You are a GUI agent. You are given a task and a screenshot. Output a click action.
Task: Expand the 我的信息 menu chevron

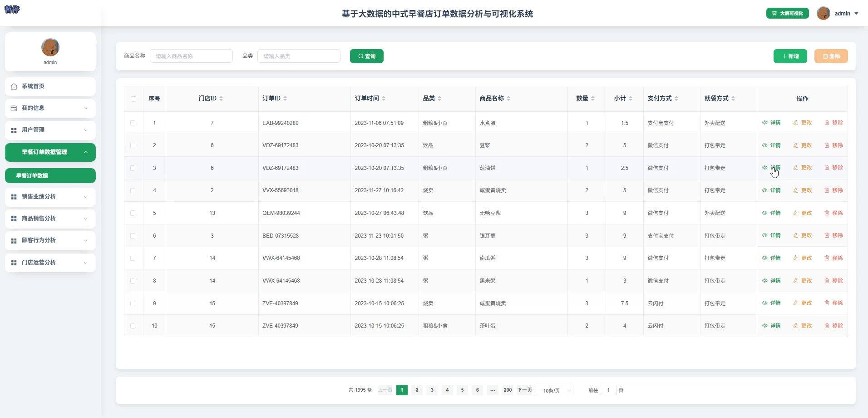tap(86, 108)
